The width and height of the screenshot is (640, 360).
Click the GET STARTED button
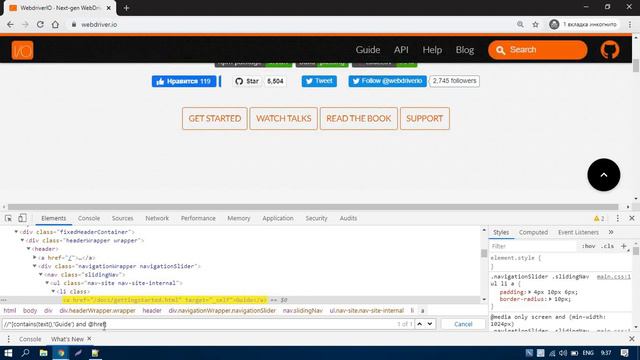pyautogui.click(x=215, y=118)
